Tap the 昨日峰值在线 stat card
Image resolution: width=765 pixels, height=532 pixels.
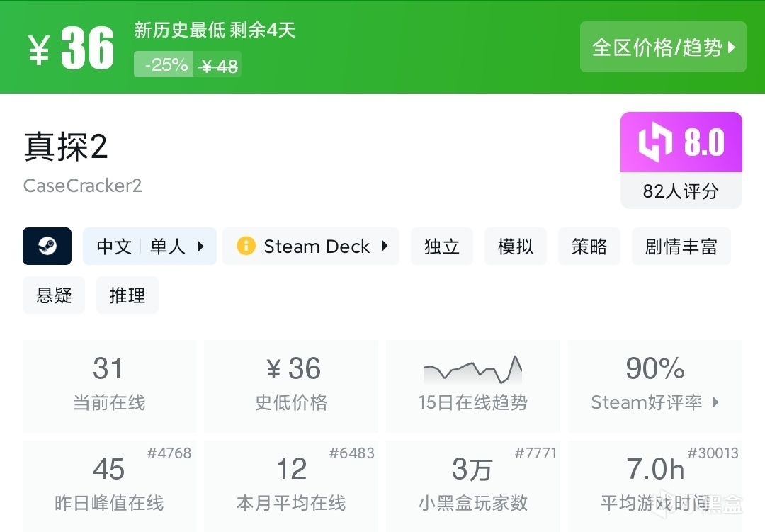109,486
